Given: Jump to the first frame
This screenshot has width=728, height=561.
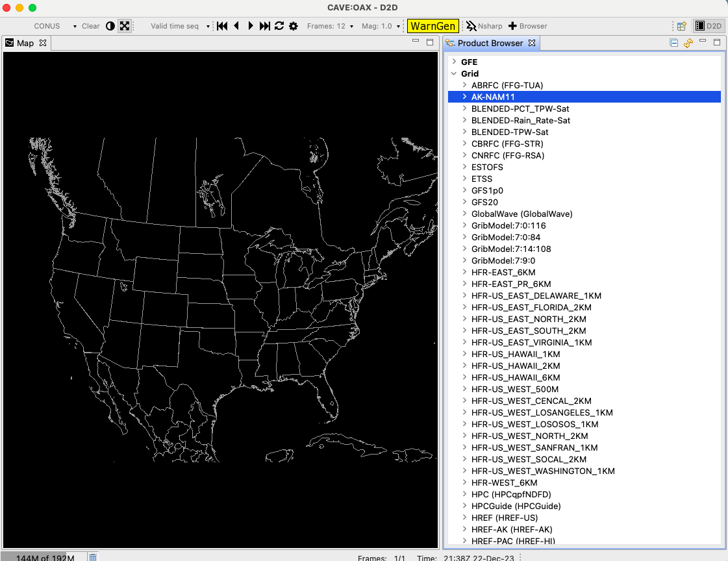Looking at the screenshot, I should point(222,26).
